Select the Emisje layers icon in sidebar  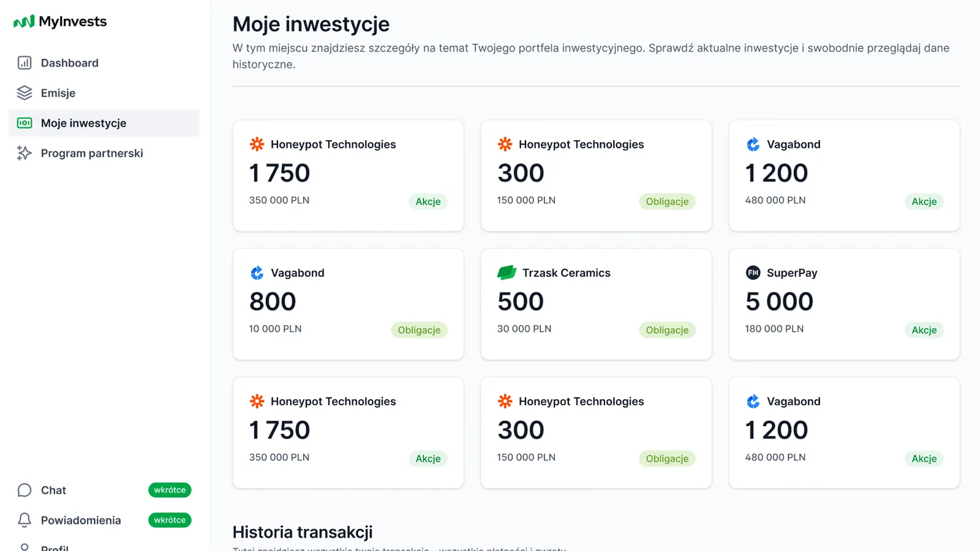(23, 92)
